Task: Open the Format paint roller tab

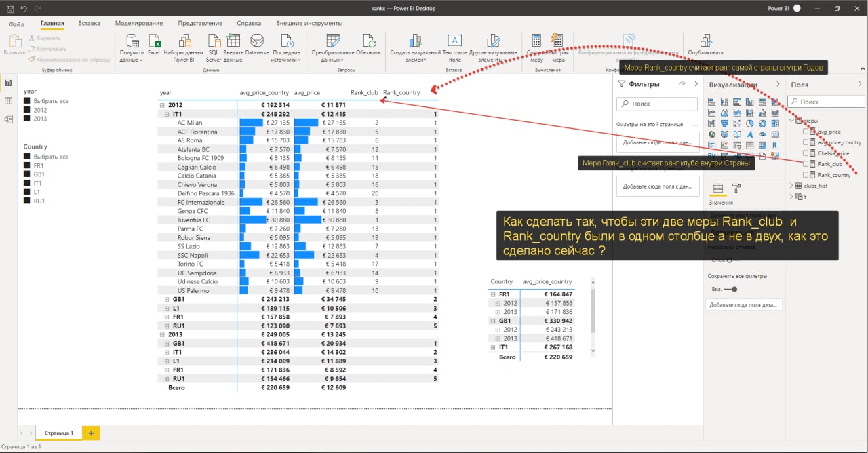Action: click(x=736, y=188)
